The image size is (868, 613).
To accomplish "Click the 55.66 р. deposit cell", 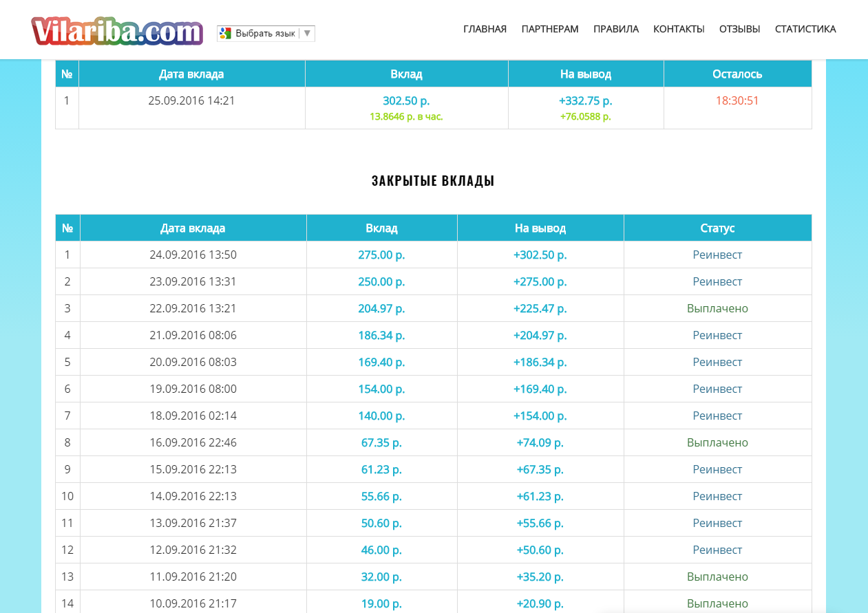I will click(381, 496).
